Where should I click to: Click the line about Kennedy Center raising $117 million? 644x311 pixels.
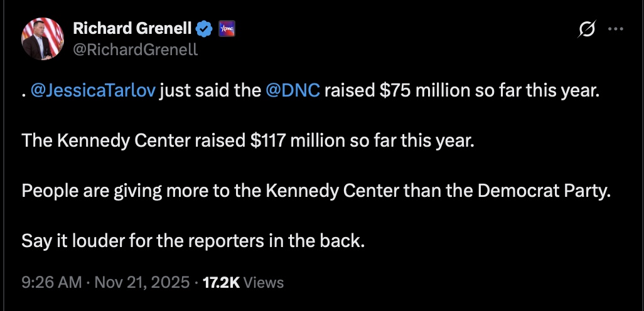pos(249,141)
